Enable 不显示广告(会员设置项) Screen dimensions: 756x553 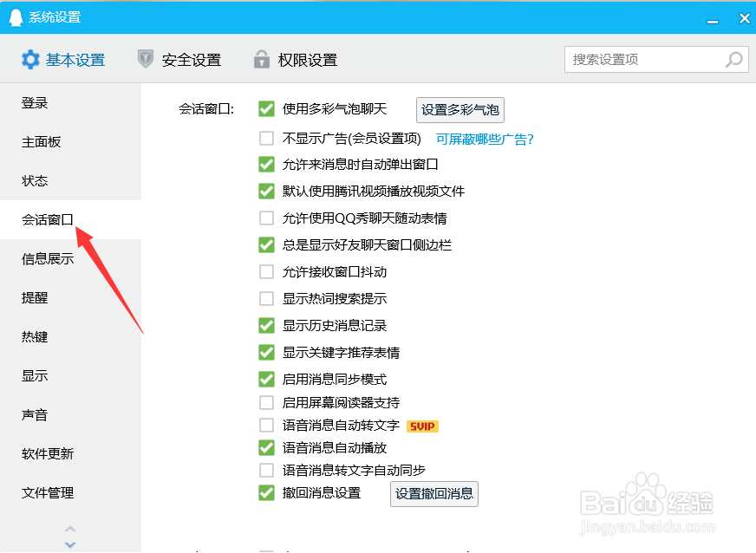pyautogui.click(x=267, y=139)
